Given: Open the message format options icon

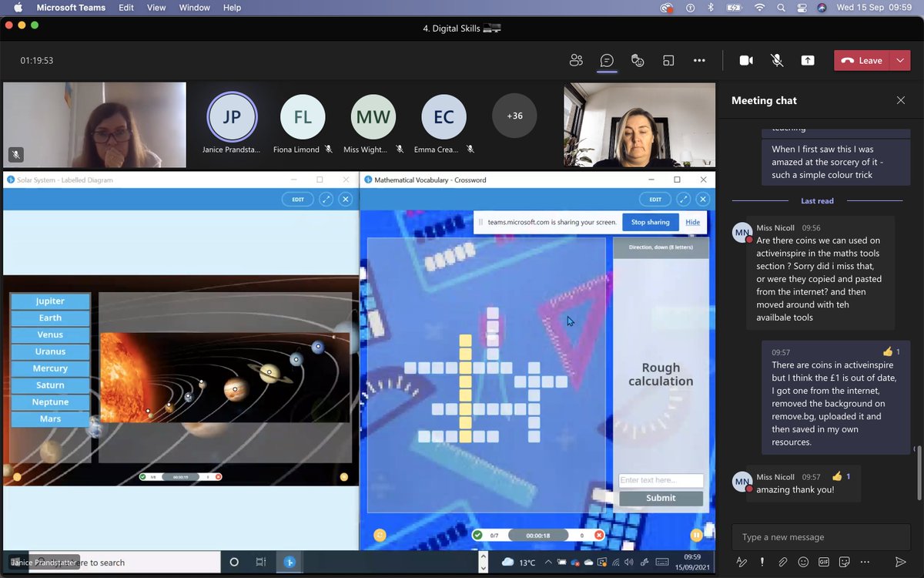Looking at the screenshot, I should [742, 562].
